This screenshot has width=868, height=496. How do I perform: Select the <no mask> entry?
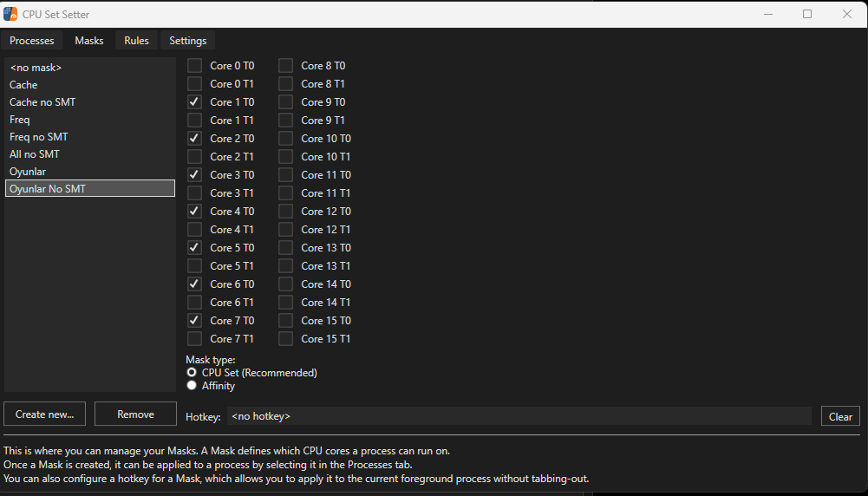(89, 68)
